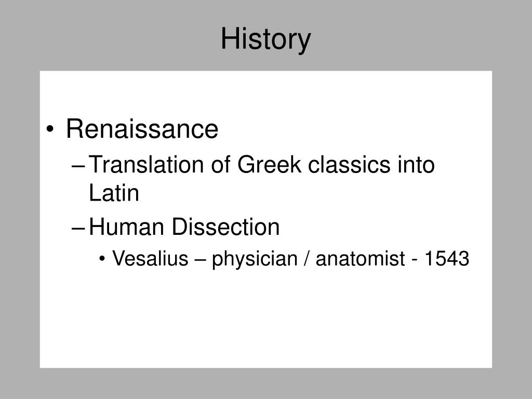Screen dimensions: 532x399
Task: Click the empty white area below Vesalius line
Action: pyautogui.click(x=265, y=319)
